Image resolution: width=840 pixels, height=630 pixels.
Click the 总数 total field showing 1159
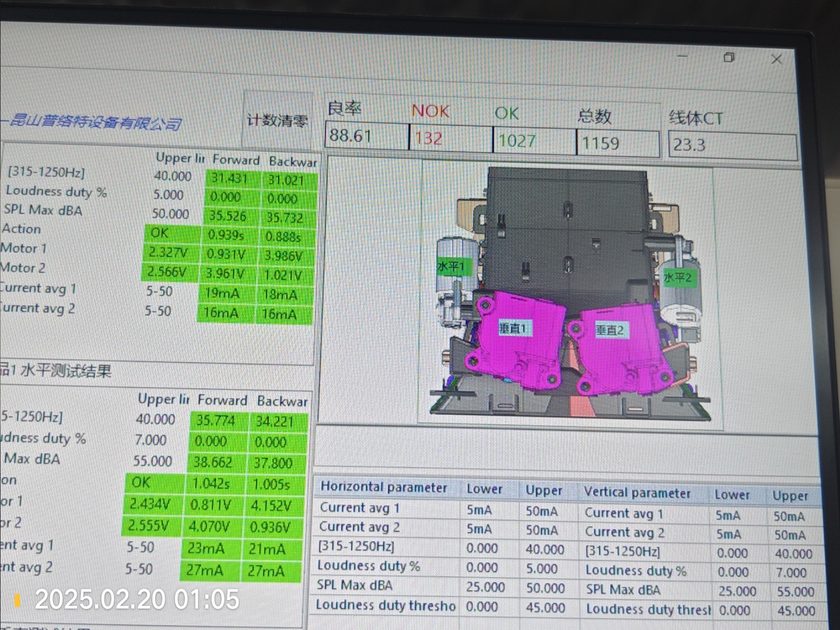pos(617,143)
